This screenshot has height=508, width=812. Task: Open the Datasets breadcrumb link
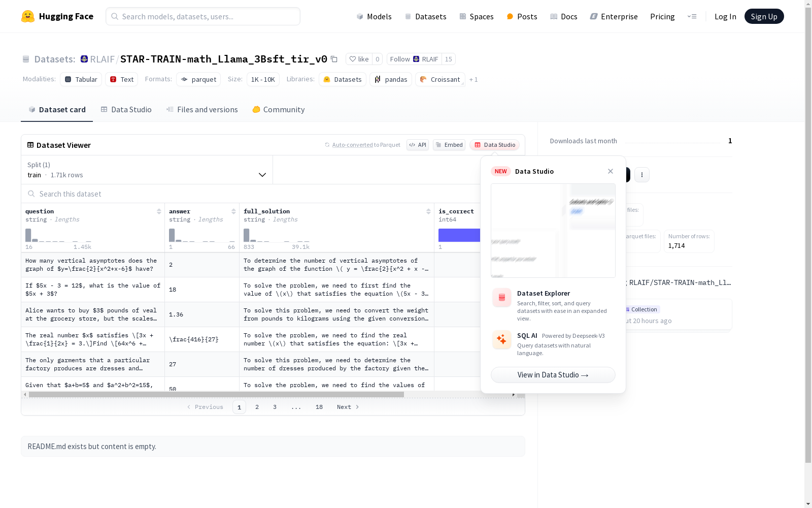54,59
